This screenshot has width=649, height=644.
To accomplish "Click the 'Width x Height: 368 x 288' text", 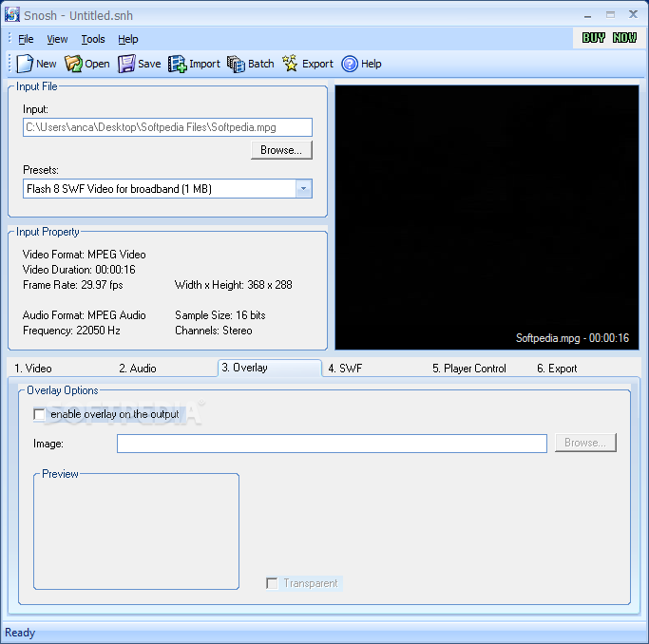I will (x=234, y=285).
